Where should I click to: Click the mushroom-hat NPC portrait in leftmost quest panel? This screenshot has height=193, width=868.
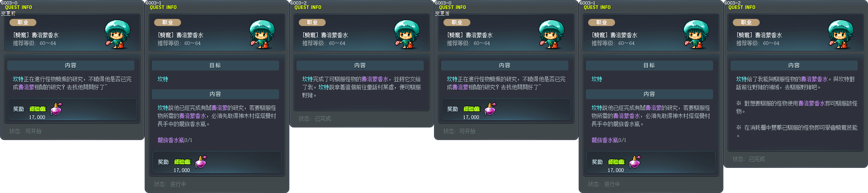[x=118, y=34]
